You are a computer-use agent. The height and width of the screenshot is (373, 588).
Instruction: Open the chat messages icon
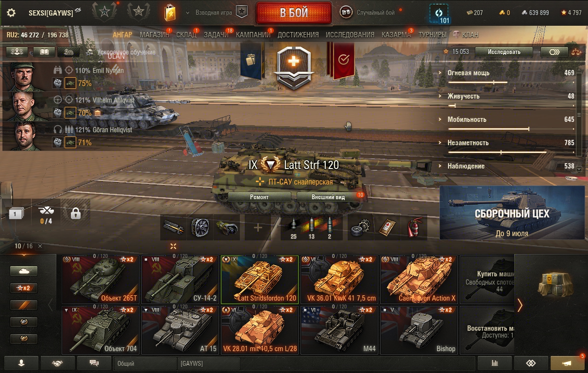tap(95, 363)
